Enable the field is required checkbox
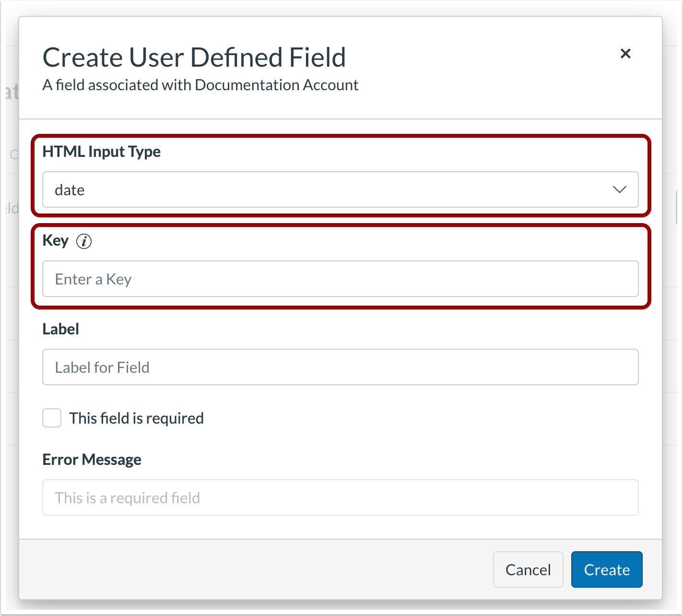Image resolution: width=683 pixels, height=616 pixels. (x=52, y=418)
